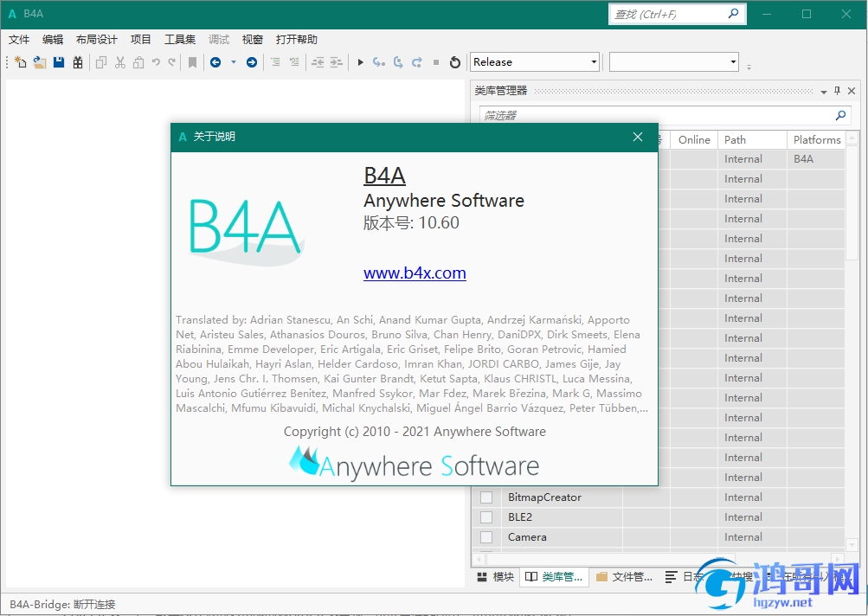Open the navigation history dropdown arrow
868x616 pixels.
[234, 62]
